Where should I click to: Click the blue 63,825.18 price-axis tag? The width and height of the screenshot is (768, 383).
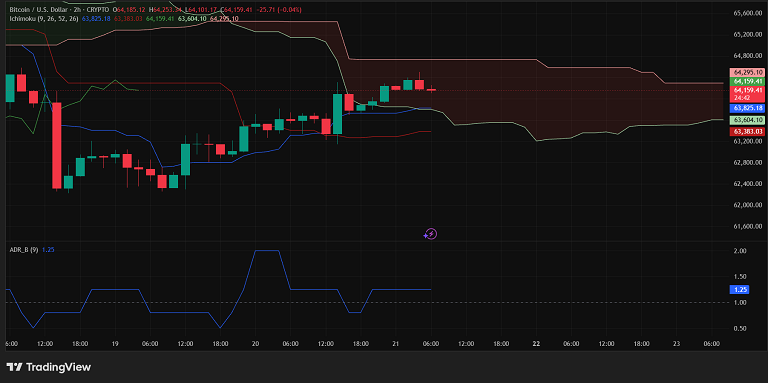pyautogui.click(x=747, y=108)
